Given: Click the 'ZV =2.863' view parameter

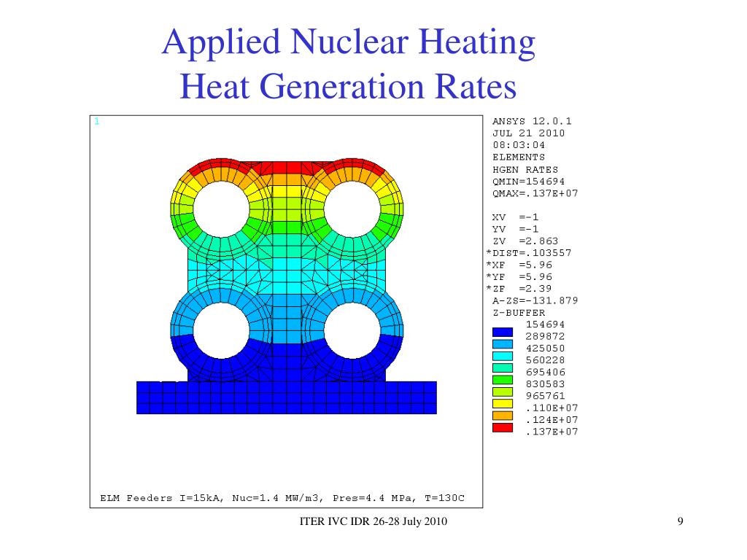Looking at the screenshot, I should (x=525, y=241).
